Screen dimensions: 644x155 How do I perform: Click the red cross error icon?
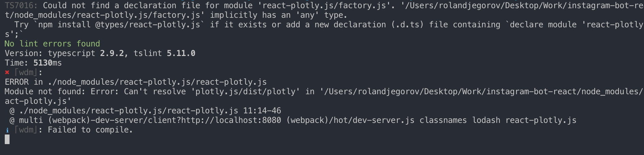click(x=7, y=72)
